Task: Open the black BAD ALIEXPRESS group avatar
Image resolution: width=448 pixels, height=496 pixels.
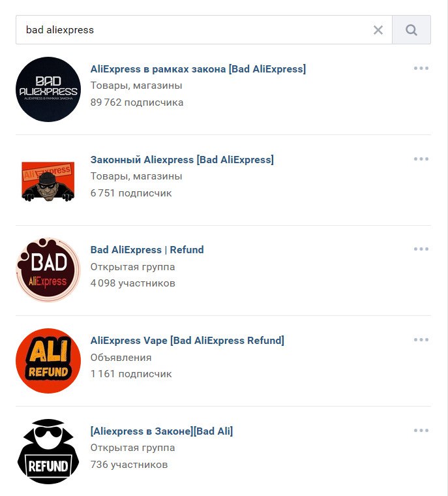Action: (48, 89)
